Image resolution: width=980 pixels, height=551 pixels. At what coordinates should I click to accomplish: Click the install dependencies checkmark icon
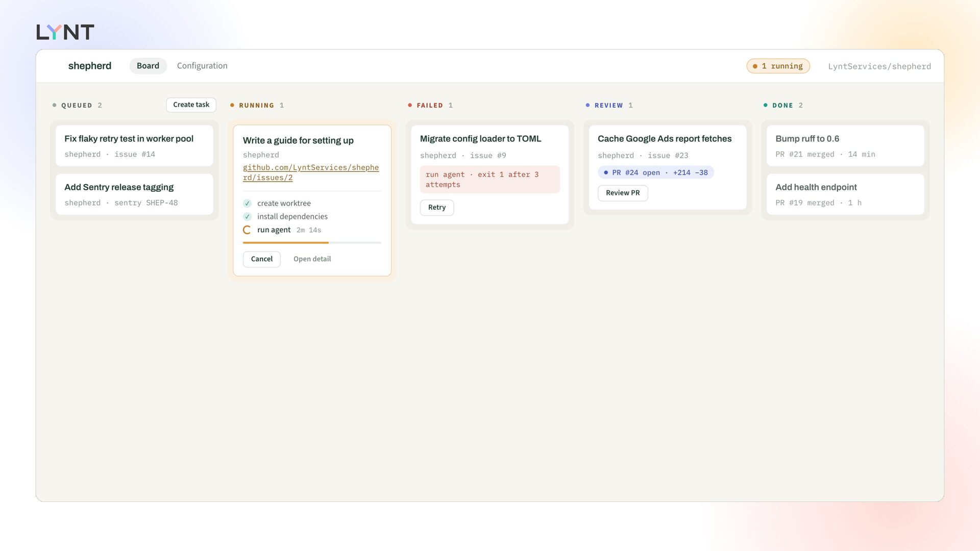pos(248,216)
